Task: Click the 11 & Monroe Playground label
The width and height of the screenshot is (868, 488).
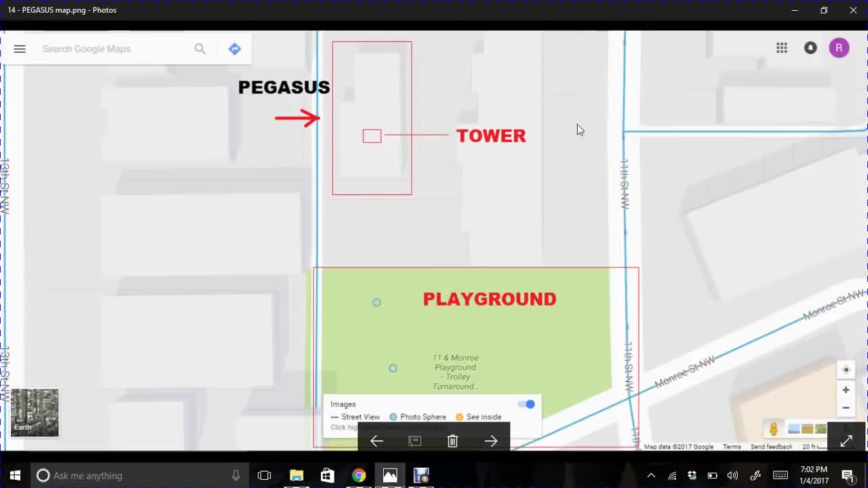Action: 456,372
